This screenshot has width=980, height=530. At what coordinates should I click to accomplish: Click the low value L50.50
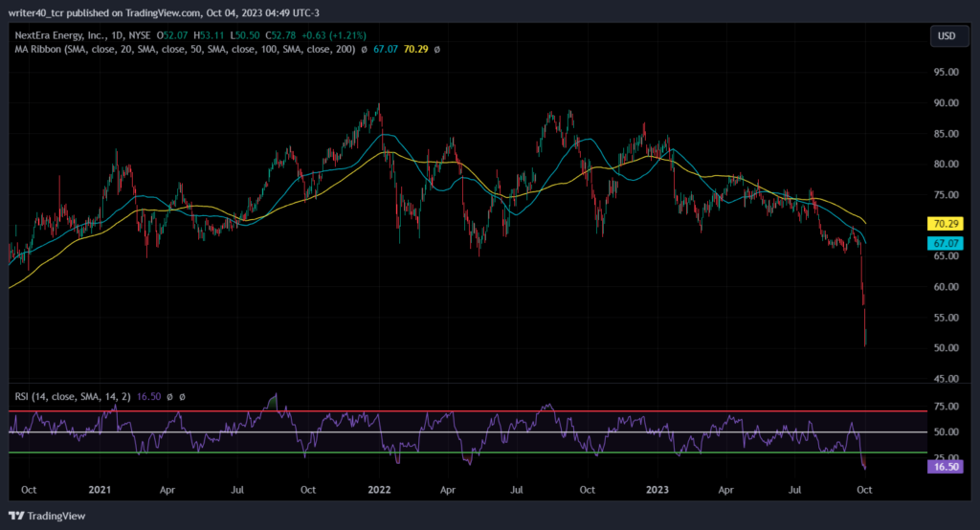pyautogui.click(x=244, y=35)
